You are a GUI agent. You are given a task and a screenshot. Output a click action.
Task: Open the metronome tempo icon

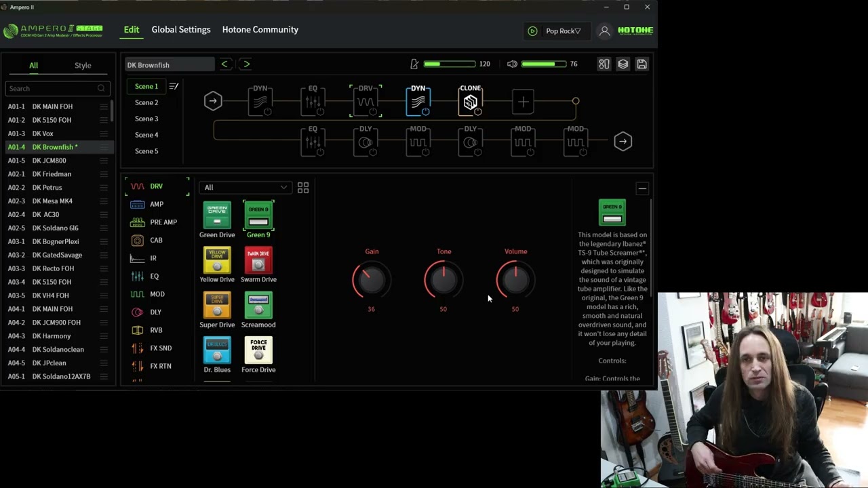[x=414, y=64]
